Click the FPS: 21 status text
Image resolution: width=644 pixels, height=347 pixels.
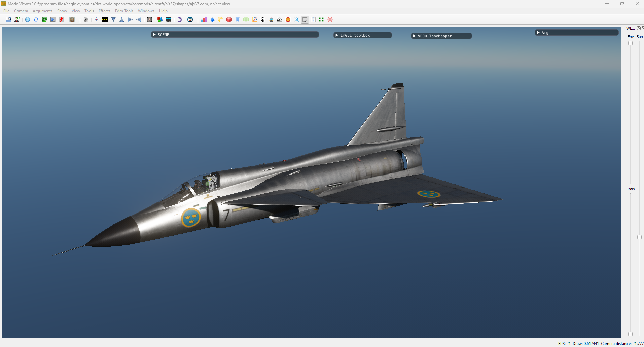click(564, 343)
